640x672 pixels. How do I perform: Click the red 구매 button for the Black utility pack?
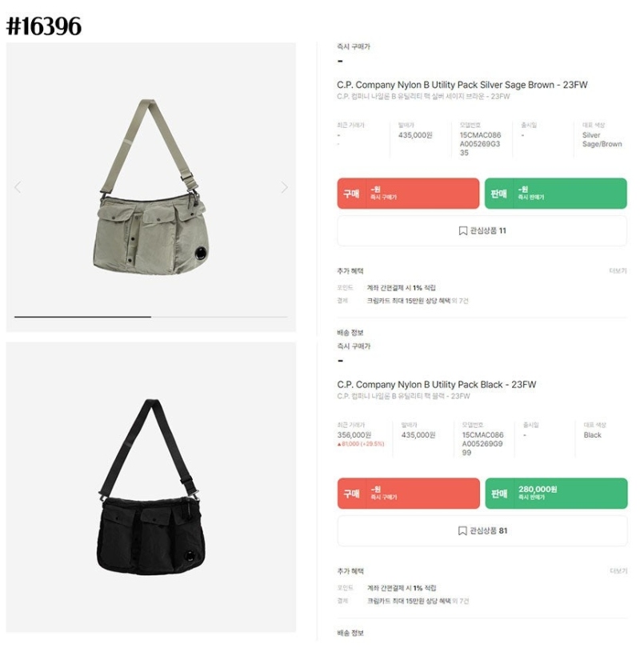click(x=409, y=494)
